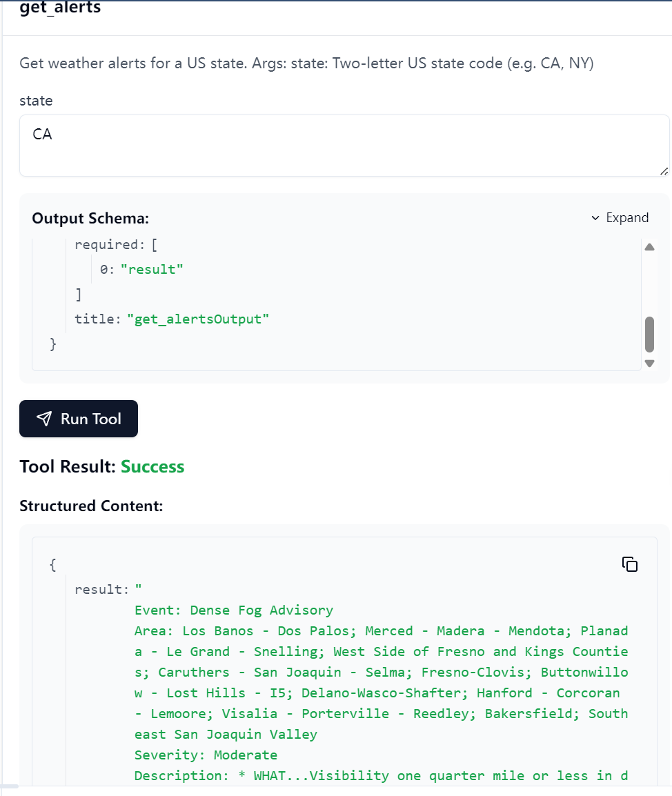Run the get_alerts tool
The image size is (672, 796).
(79, 419)
